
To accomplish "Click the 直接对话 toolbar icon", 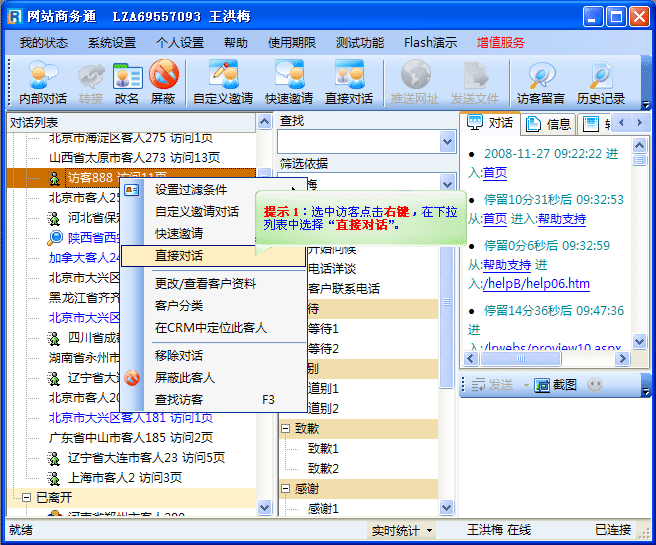I will [x=349, y=81].
